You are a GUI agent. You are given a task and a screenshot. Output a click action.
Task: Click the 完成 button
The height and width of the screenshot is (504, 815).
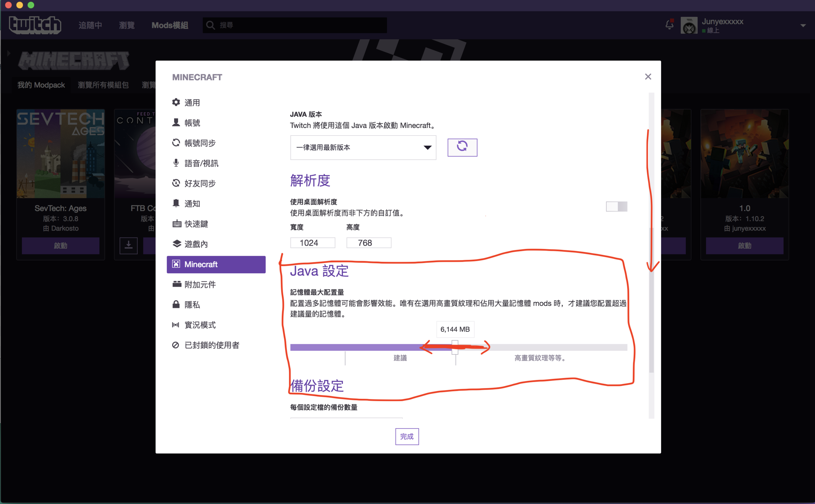pyautogui.click(x=407, y=436)
